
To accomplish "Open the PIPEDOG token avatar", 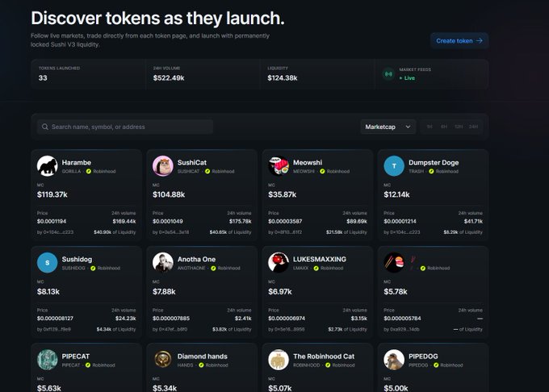I will [x=394, y=360].
